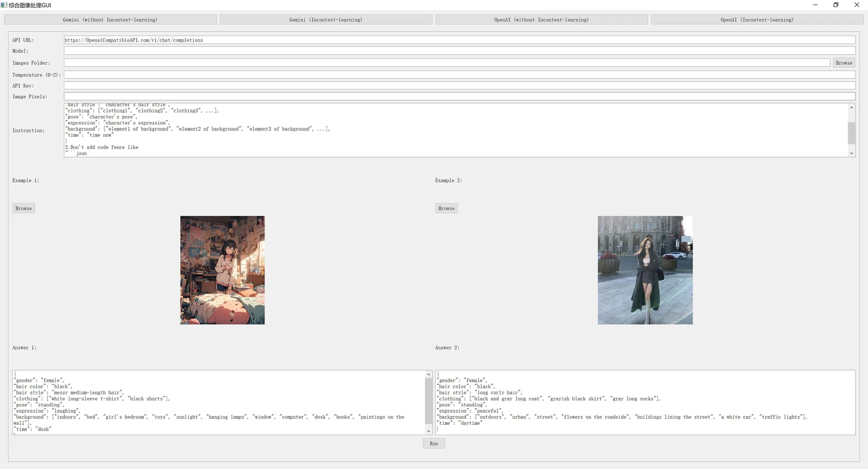The width and height of the screenshot is (868, 469).
Task: Restore down the application window
Action: point(836,5)
